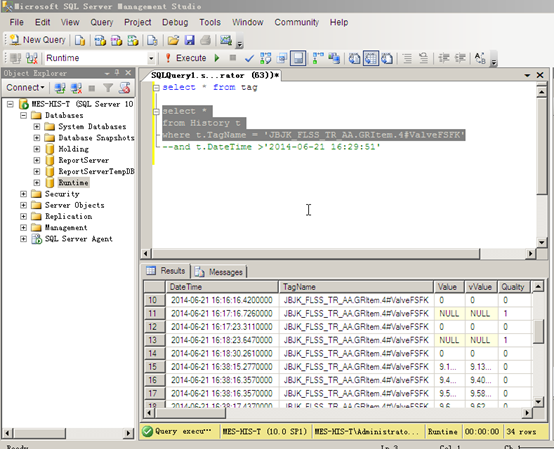554x449 pixels.
Task: Click Specify Values for Template Parameters icon
Action: pos(480,58)
